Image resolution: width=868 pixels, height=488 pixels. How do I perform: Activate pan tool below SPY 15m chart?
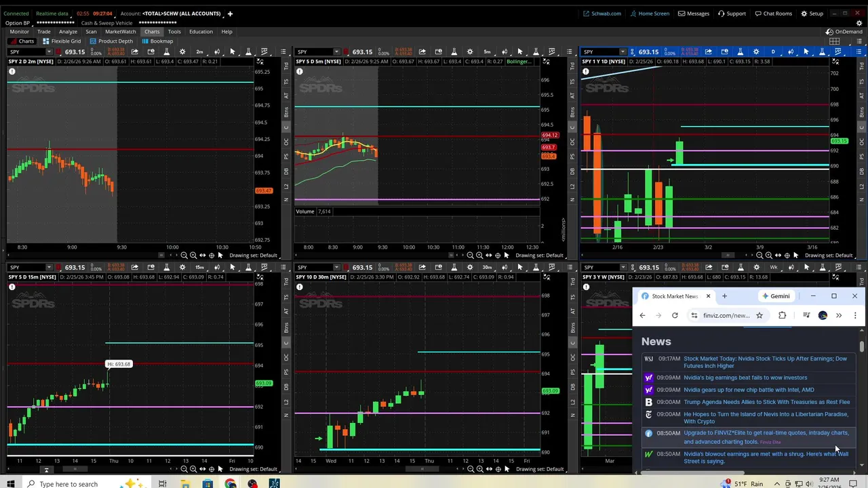coord(202,469)
